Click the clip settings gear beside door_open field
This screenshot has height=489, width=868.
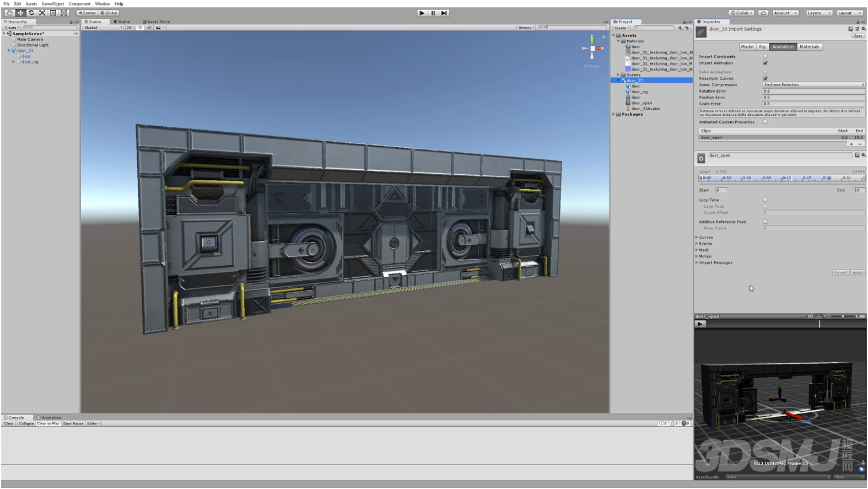coord(863,155)
